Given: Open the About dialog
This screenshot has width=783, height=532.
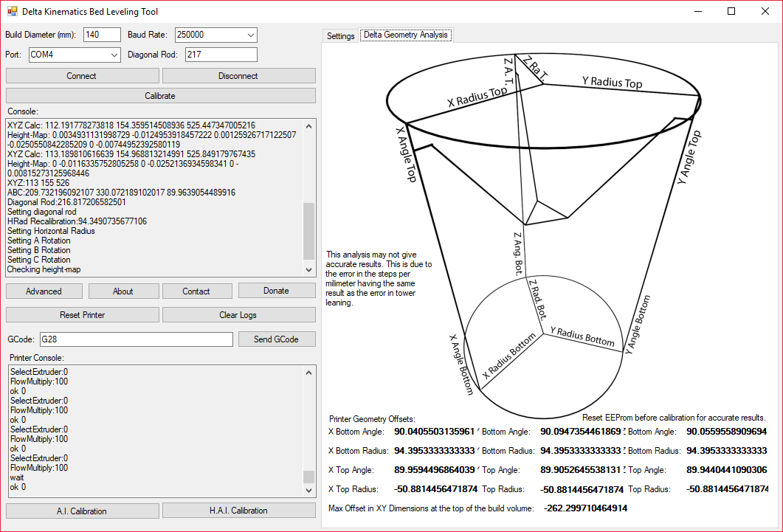Looking at the screenshot, I should (123, 291).
